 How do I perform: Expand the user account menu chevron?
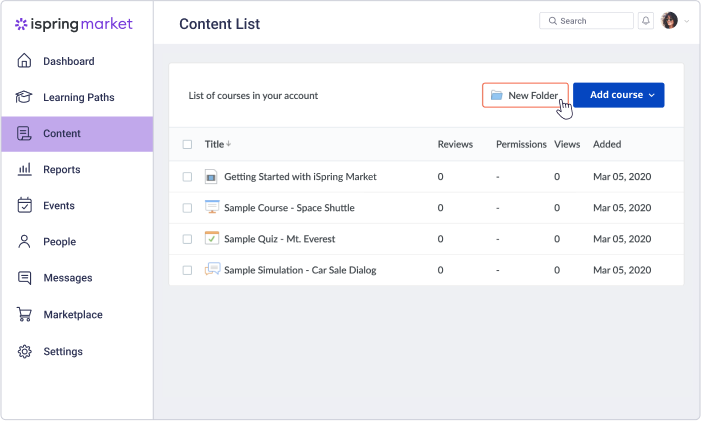(687, 21)
